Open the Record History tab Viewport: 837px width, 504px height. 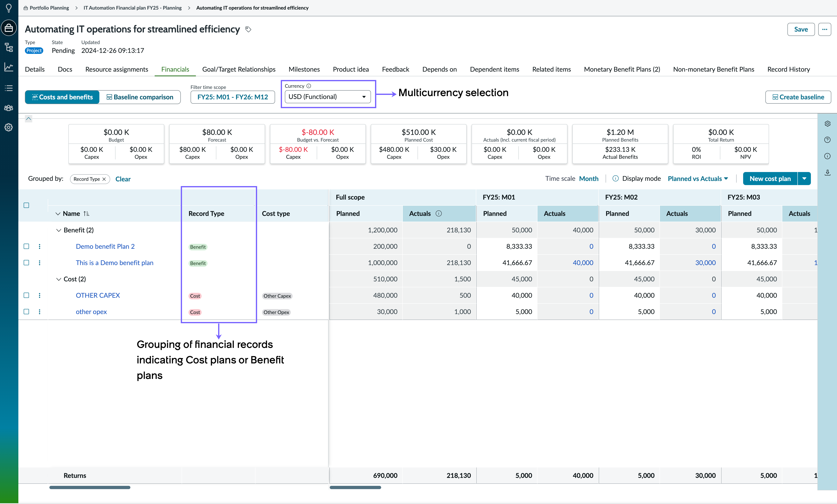788,69
